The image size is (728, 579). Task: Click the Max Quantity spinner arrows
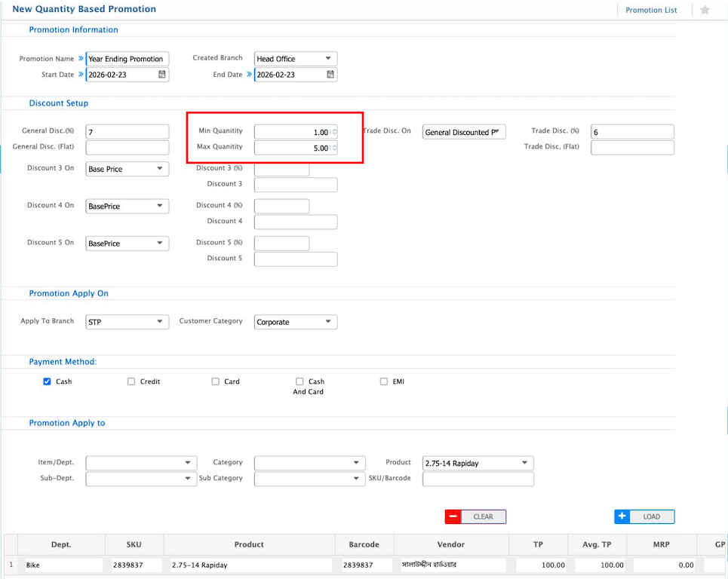click(334, 149)
